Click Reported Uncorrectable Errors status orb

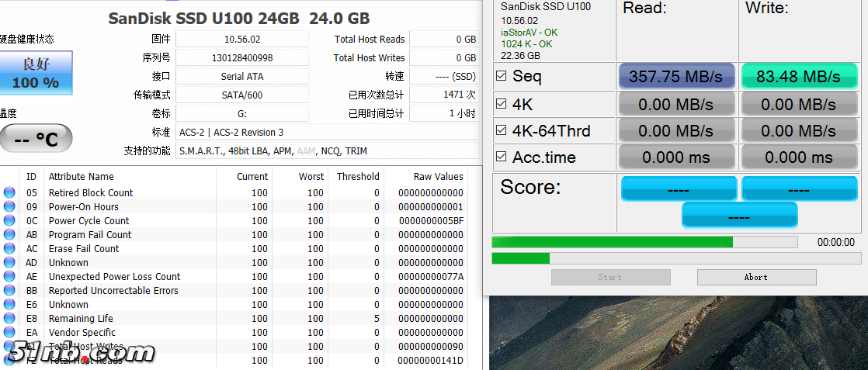click(x=9, y=291)
